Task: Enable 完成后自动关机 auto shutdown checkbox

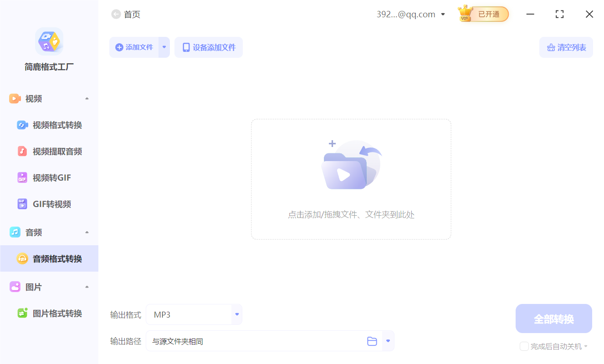Action: [x=524, y=346]
